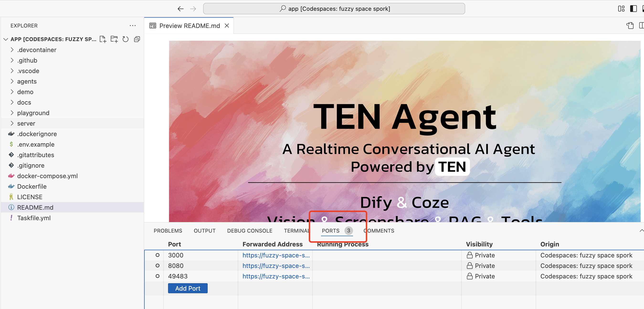Expand the .devcontainer folder

click(12, 50)
